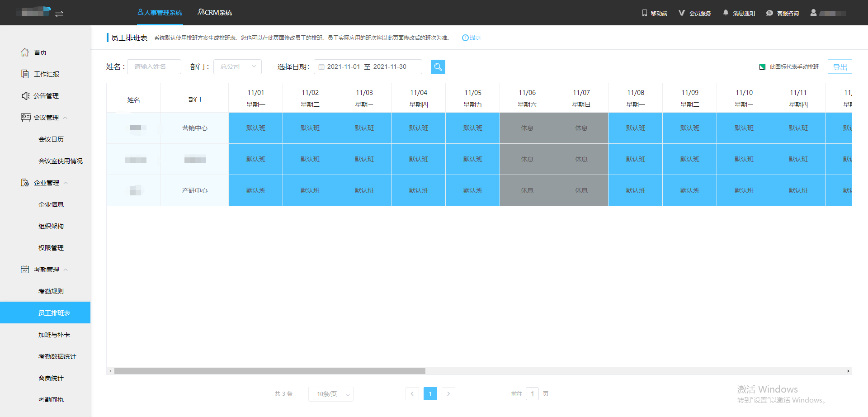868x417 pixels.
Task: Go to the next page
Action: (x=448, y=394)
